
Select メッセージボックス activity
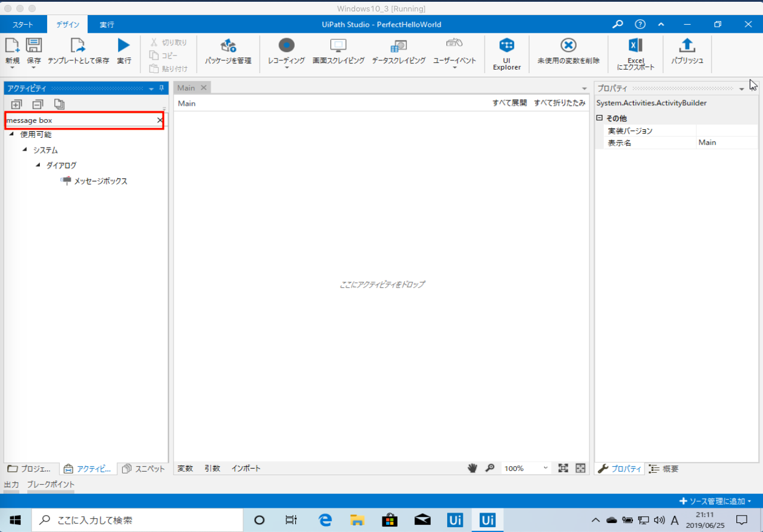(94, 181)
